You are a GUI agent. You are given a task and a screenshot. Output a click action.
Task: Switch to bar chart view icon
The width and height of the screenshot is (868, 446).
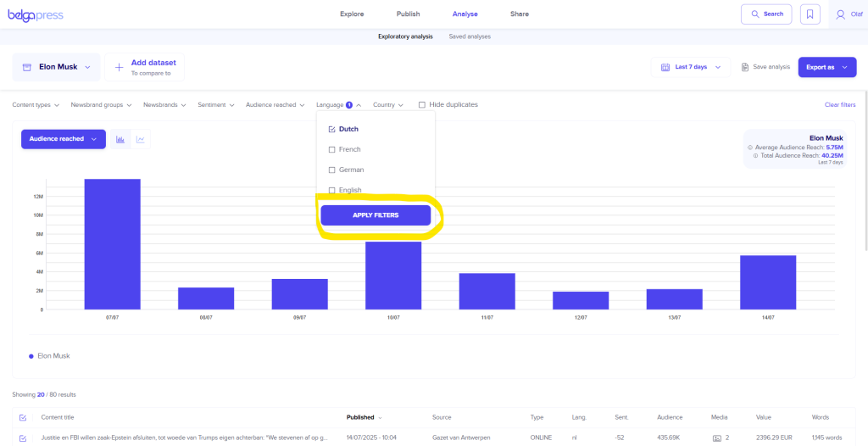[120, 139]
